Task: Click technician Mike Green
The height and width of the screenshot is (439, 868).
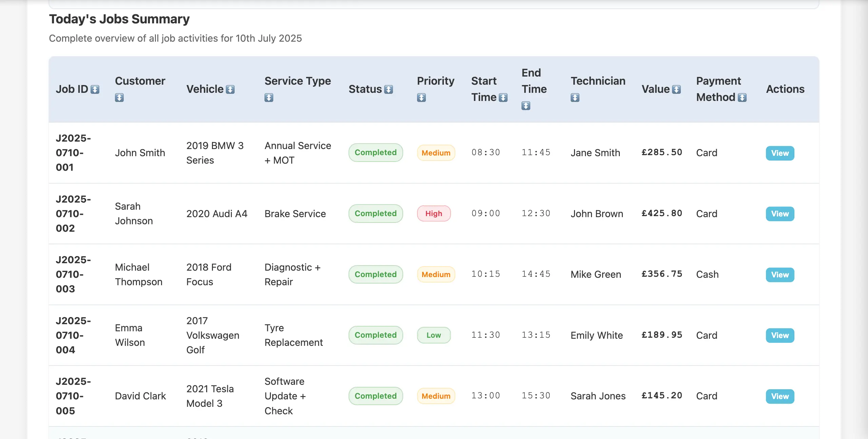Action: coord(596,274)
